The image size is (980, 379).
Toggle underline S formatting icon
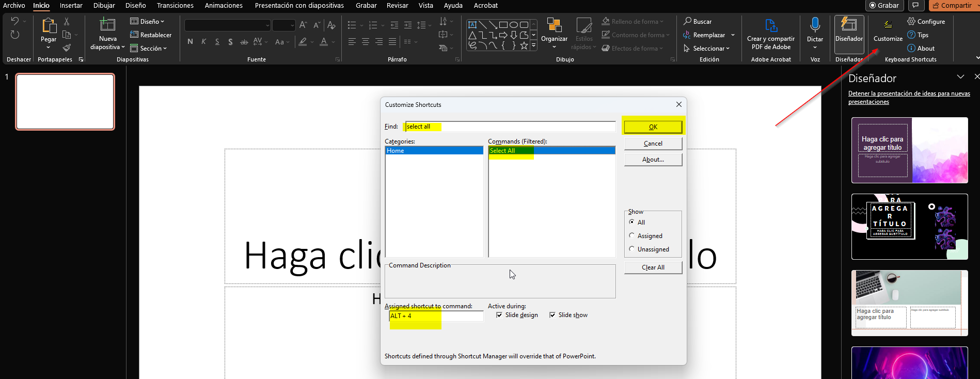pos(217,42)
